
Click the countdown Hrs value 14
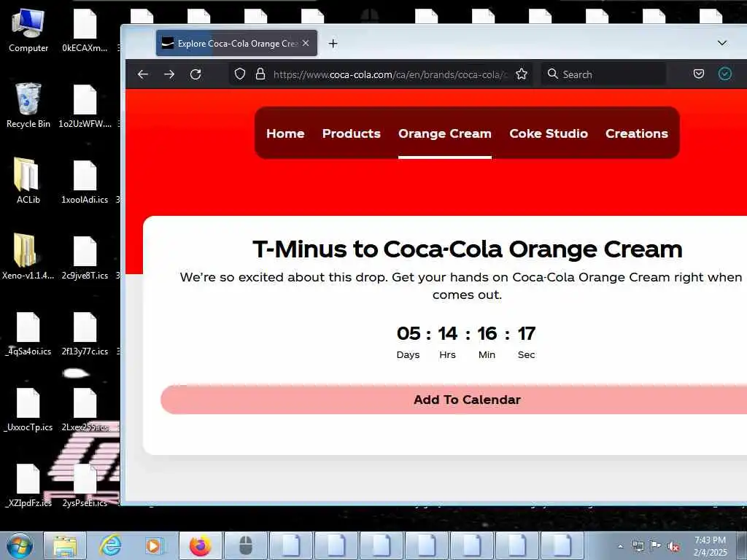(448, 333)
